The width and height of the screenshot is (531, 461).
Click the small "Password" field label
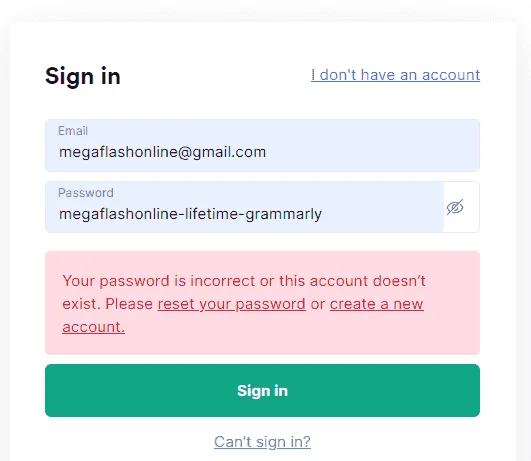click(86, 193)
